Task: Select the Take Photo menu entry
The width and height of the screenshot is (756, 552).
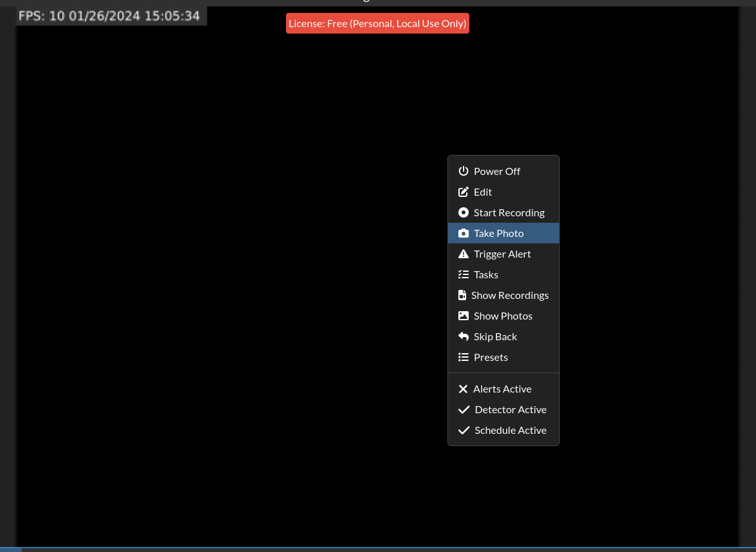Action: click(504, 233)
